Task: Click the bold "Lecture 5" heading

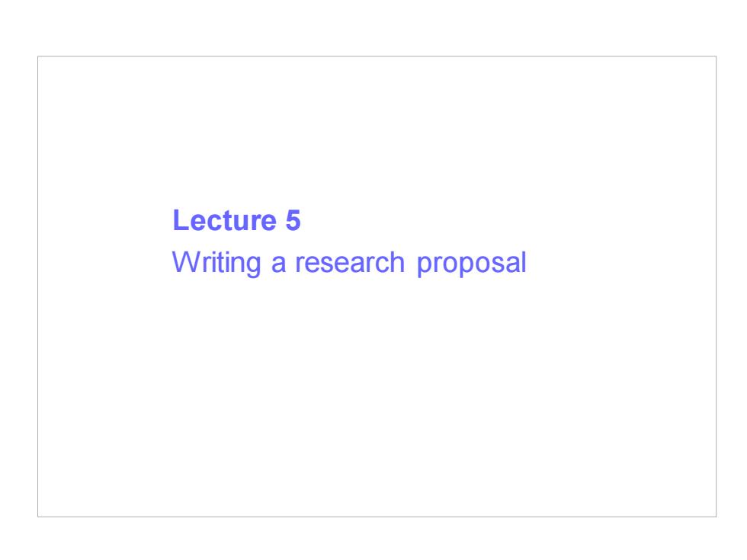Action: tap(236, 220)
